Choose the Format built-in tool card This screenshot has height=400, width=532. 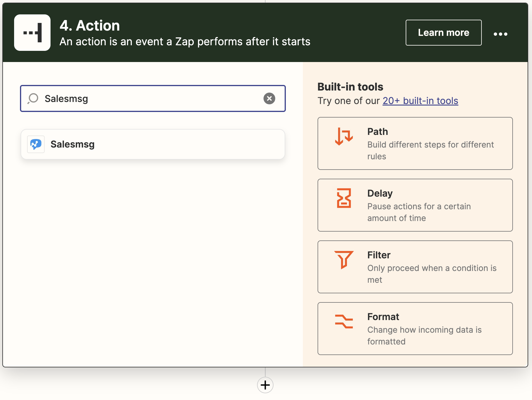415,329
